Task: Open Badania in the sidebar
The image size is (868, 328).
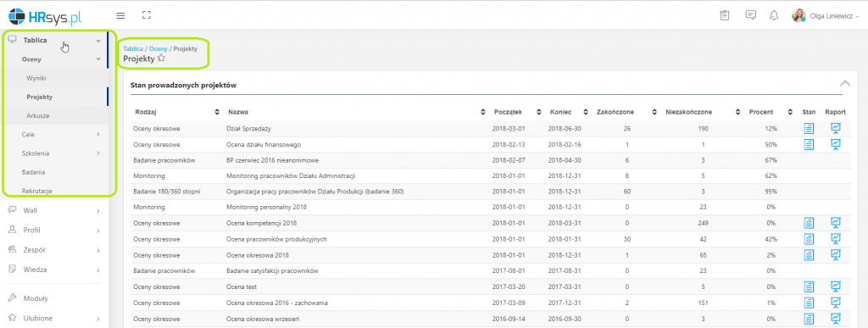Action: tap(34, 172)
